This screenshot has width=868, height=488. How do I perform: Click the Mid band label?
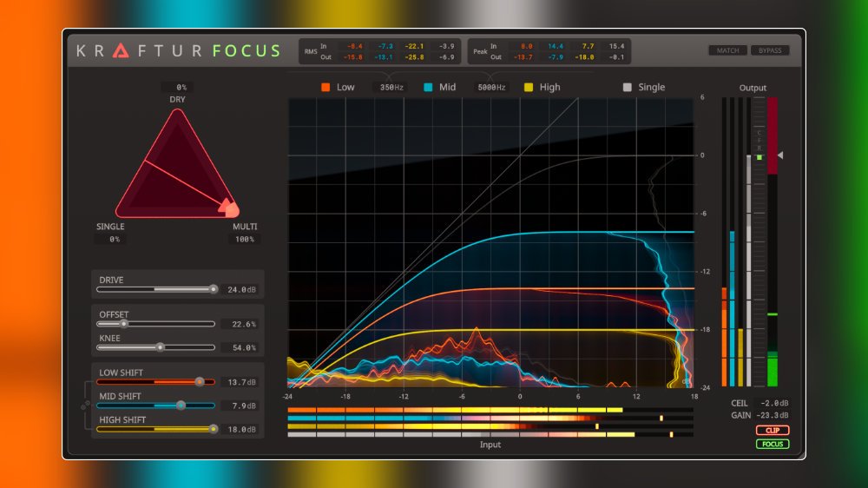(447, 87)
